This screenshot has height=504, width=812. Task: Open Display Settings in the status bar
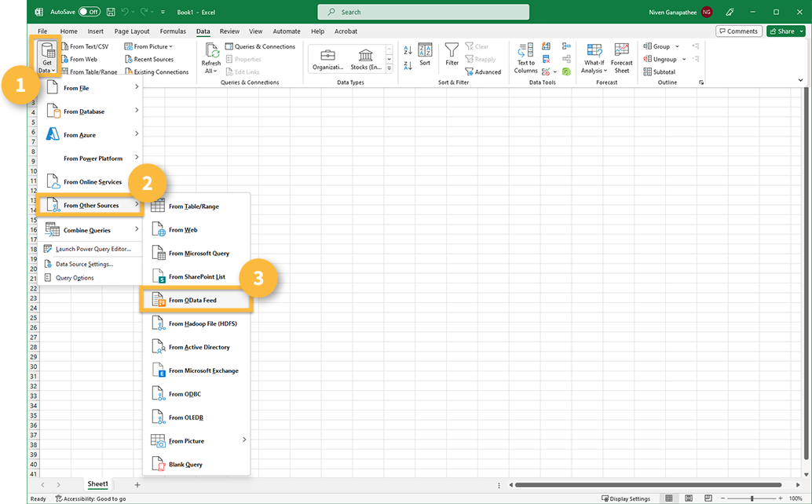626,499
